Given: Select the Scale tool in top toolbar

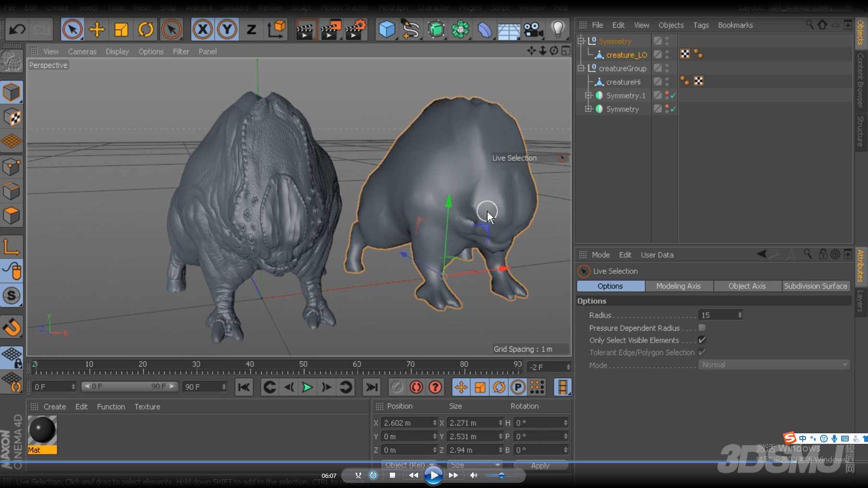Looking at the screenshot, I should [x=121, y=30].
